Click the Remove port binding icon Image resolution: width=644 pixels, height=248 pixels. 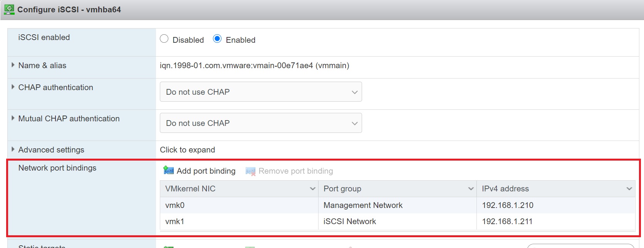(x=250, y=171)
